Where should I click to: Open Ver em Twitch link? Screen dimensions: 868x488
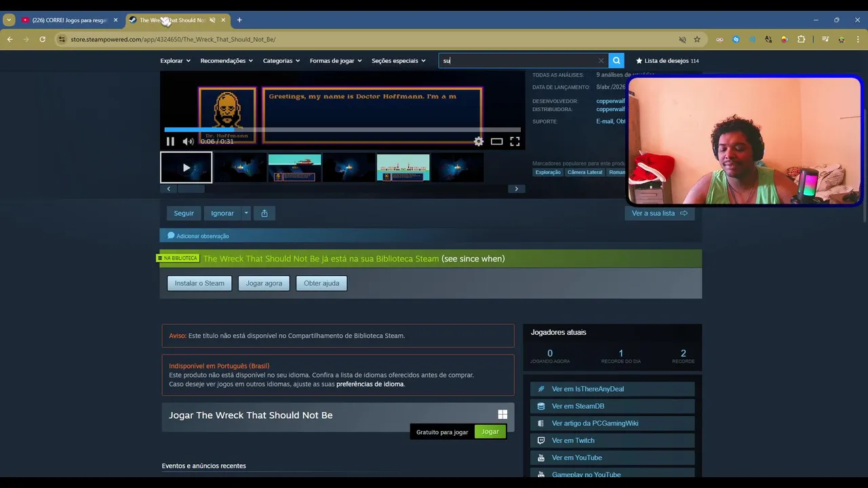tap(612, 441)
